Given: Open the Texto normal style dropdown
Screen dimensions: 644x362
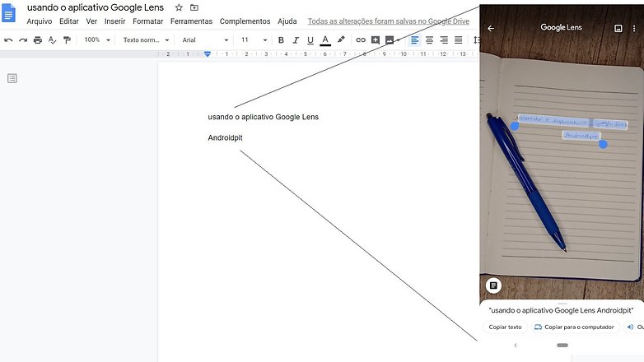Looking at the screenshot, I should click(146, 39).
